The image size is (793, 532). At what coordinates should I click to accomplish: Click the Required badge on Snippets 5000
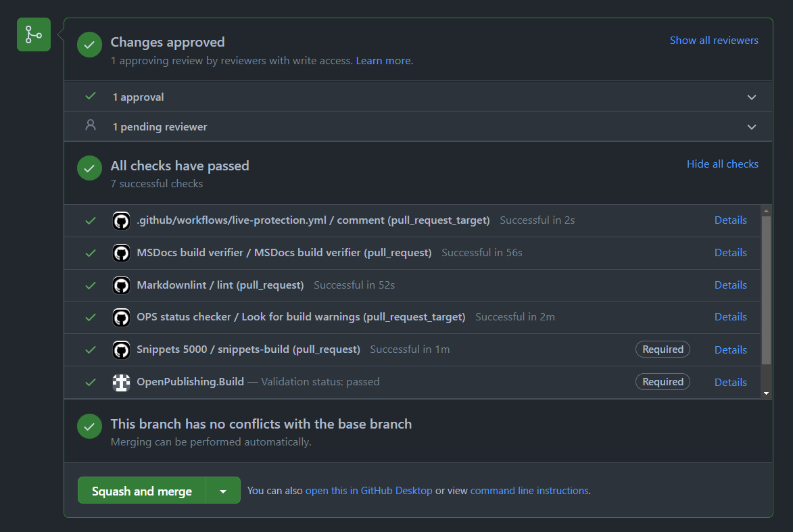coord(663,349)
